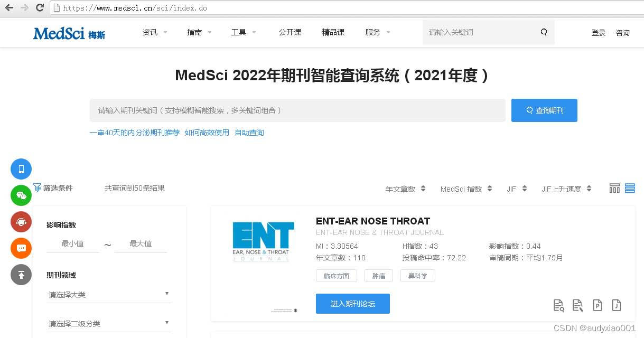
Task: Sort results by JIF
Action: click(517, 189)
